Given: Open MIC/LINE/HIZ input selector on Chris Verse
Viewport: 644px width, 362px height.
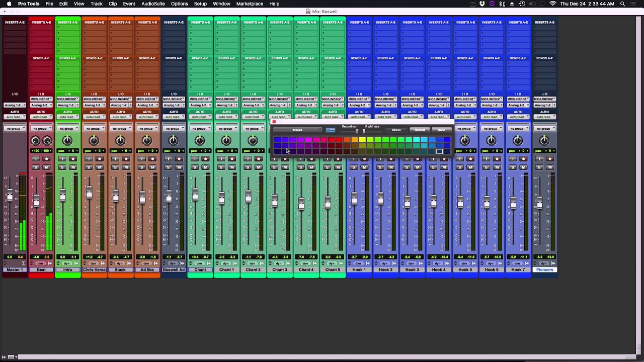Looking at the screenshot, I should click(94, 99).
